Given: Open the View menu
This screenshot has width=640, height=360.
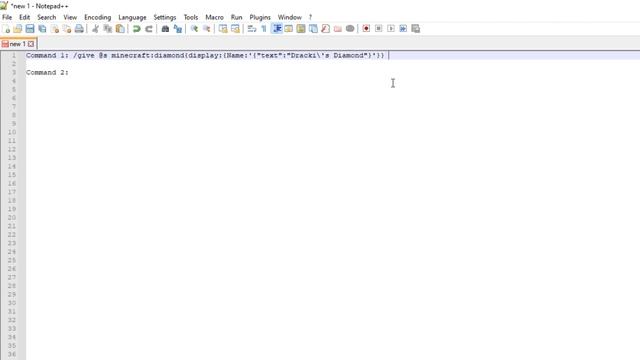Looking at the screenshot, I should pyautogui.click(x=70, y=17).
